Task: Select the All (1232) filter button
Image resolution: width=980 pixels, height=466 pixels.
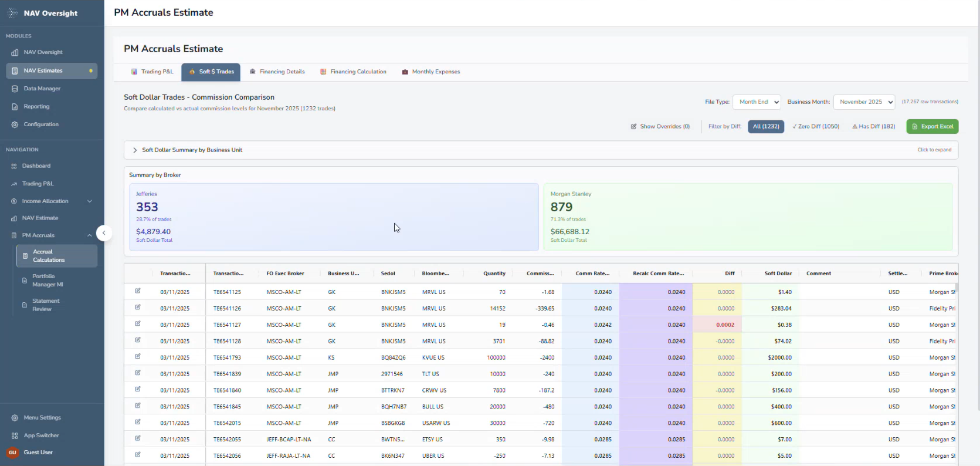Action: (765, 127)
